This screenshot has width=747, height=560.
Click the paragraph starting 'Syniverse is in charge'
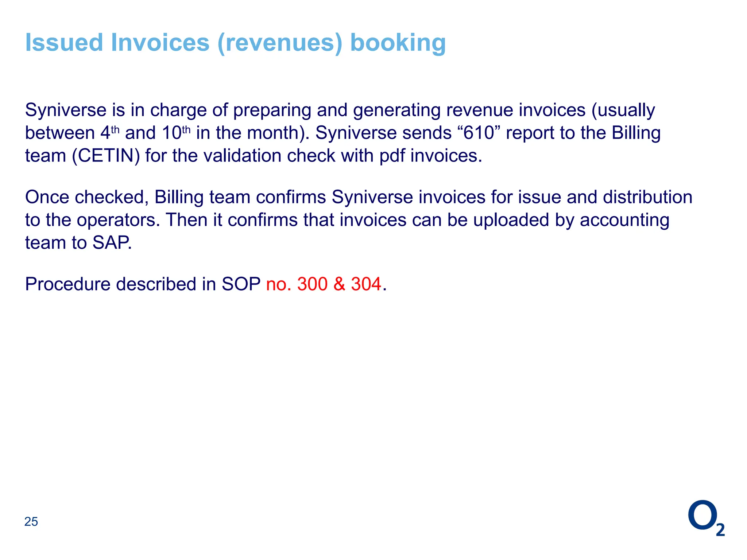coord(343,133)
